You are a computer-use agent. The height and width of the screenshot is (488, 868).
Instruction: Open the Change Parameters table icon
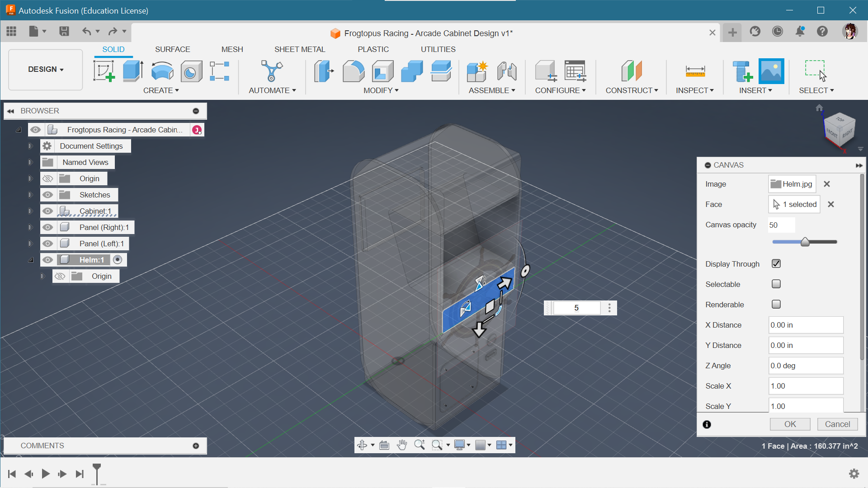(576, 71)
